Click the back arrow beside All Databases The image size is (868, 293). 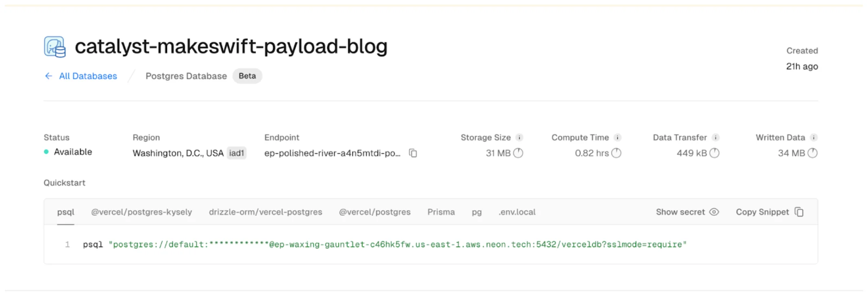(48, 76)
